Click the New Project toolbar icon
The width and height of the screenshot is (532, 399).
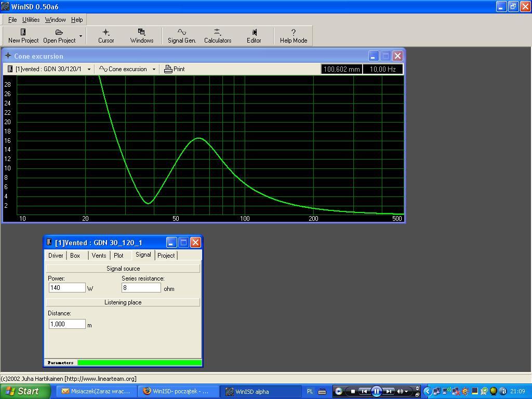click(x=23, y=35)
